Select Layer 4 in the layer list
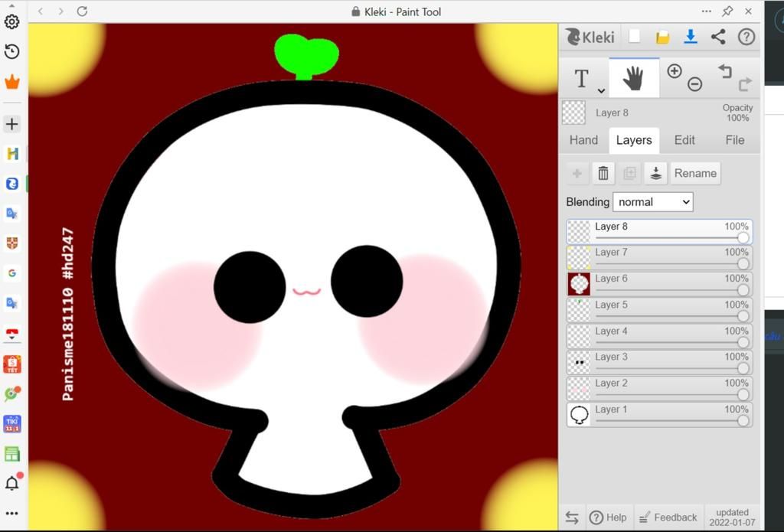Viewport: 784px width, 532px height. 659,337
